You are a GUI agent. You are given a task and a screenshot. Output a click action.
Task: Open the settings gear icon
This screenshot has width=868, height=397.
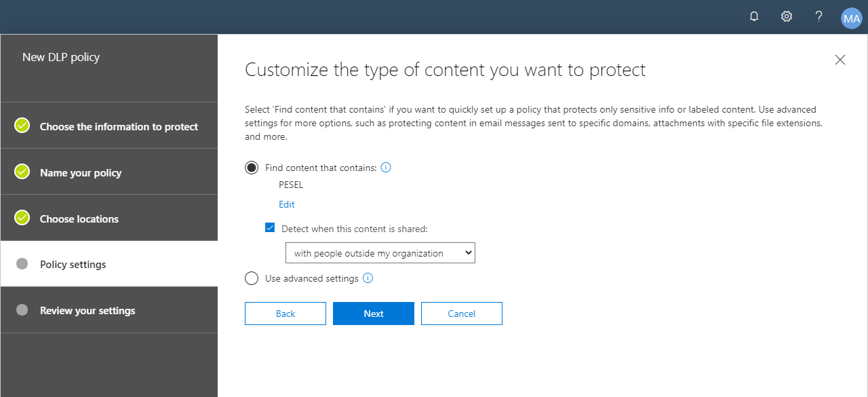click(x=787, y=17)
